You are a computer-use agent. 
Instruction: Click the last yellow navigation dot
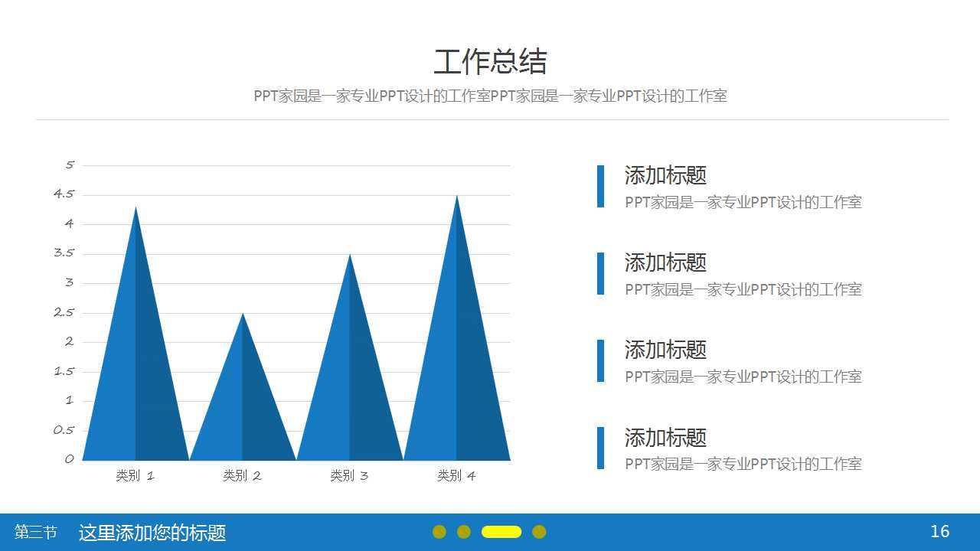pyautogui.click(x=540, y=530)
